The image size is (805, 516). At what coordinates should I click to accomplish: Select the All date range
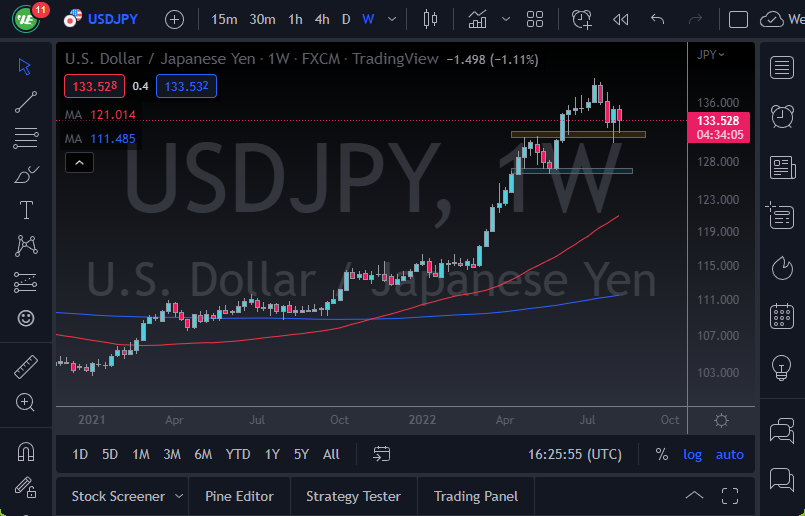click(331, 454)
